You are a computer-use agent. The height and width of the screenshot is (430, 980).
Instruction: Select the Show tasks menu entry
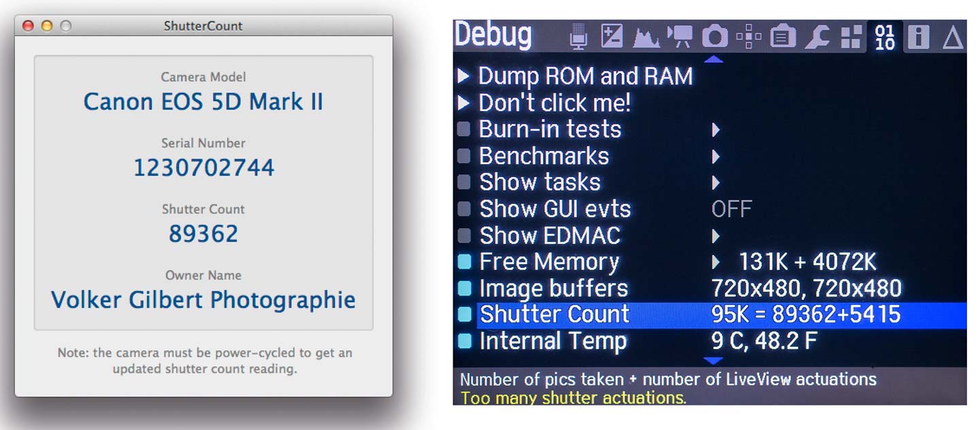click(x=540, y=182)
